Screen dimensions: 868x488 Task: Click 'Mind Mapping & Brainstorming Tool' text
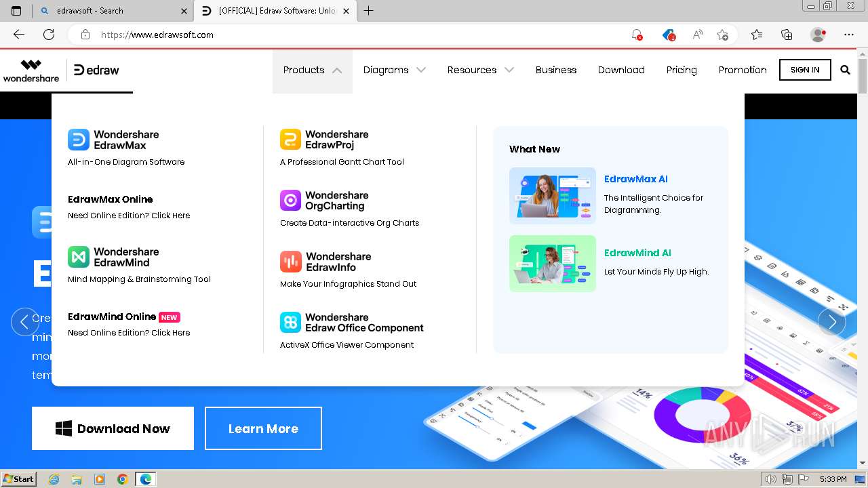139,279
